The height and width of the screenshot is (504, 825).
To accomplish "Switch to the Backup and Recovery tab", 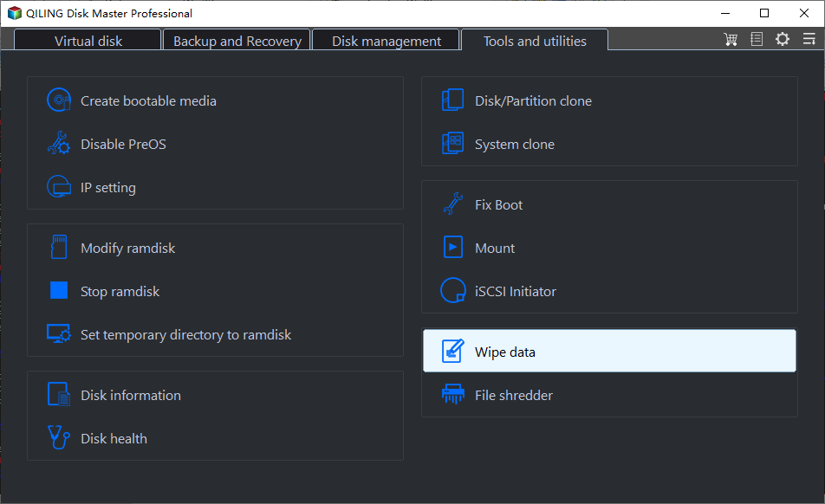I will [x=237, y=41].
